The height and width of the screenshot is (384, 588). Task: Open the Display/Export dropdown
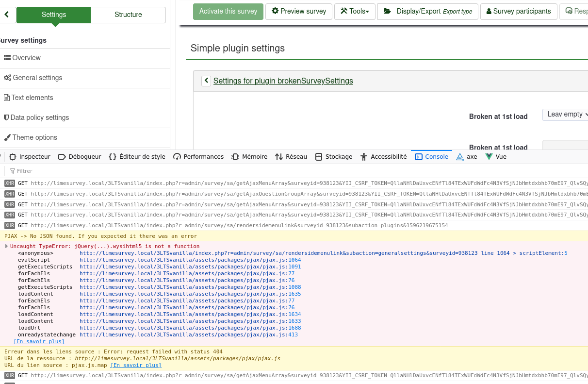tap(427, 11)
